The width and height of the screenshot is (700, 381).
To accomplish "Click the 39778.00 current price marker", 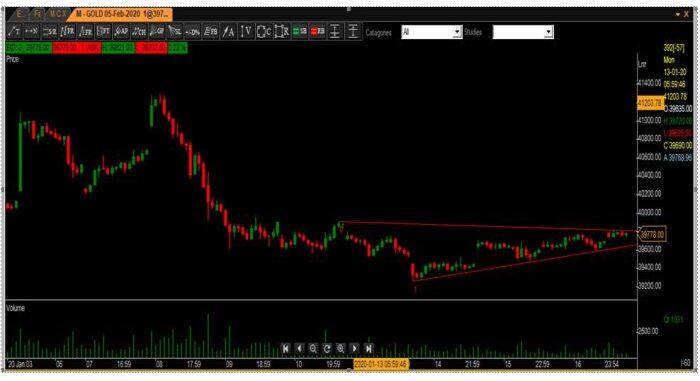I will [x=652, y=234].
